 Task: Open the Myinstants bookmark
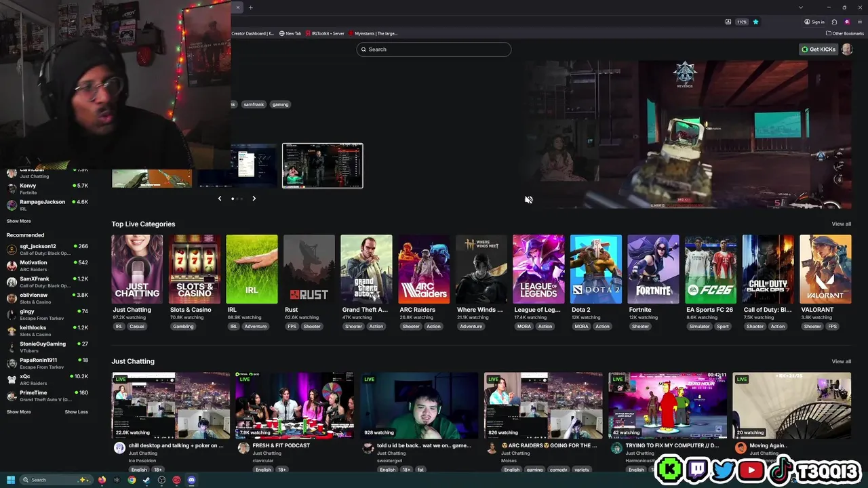pos(373,33)
